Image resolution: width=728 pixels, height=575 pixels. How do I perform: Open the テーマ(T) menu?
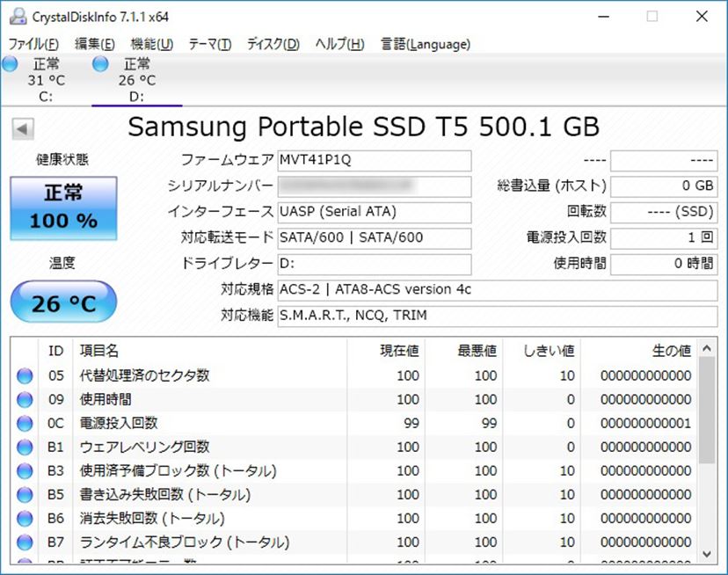(210, 44)
